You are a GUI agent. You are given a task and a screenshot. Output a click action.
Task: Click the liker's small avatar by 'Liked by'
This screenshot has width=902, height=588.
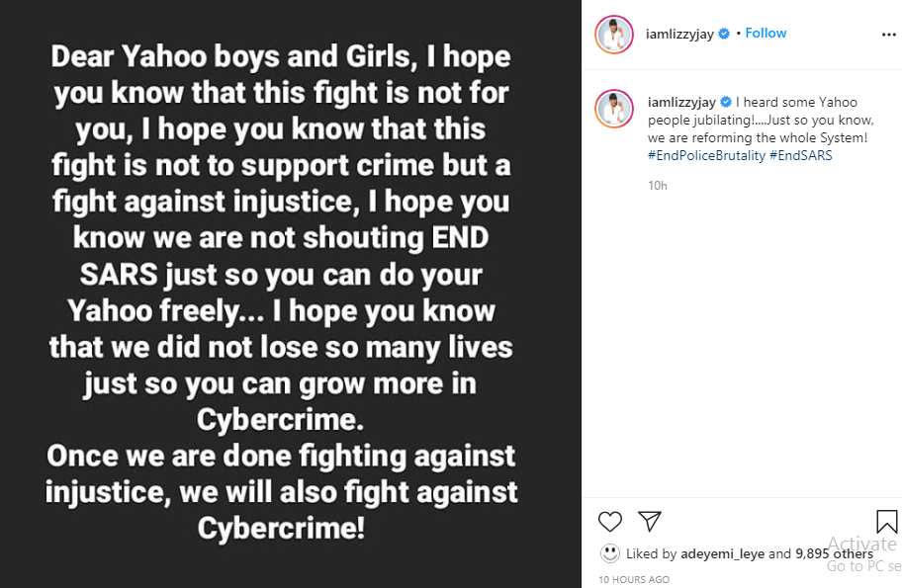[610, 553]
